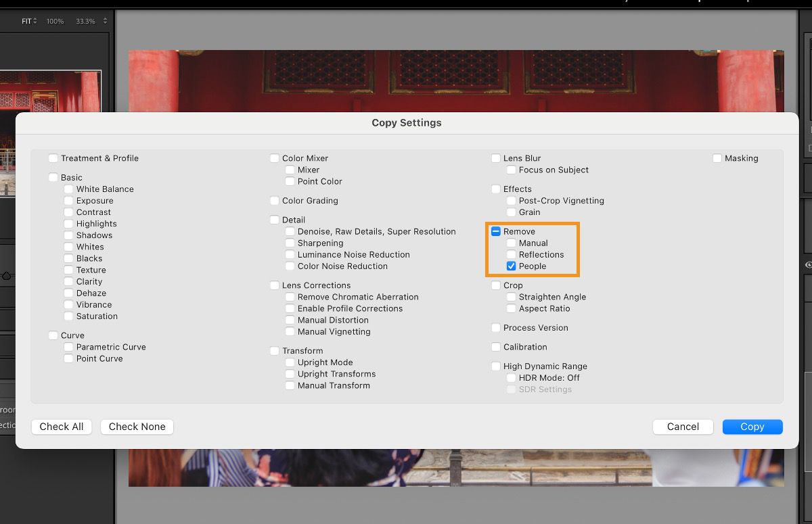Check Grain under Effects
The width and height of the screenshot is (812, 524).
click(x=511, y=212)
